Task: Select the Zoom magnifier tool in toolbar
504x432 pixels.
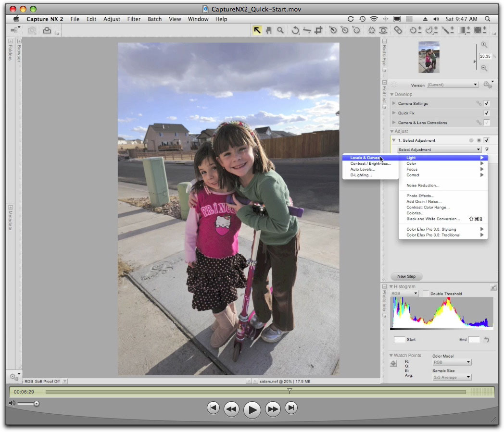Action: [280, 30]
